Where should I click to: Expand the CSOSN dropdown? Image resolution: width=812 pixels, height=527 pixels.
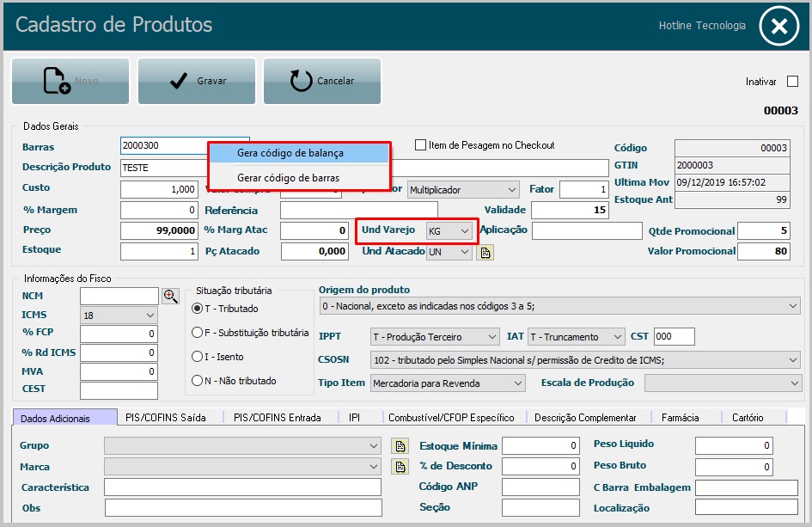coord(584,359)
